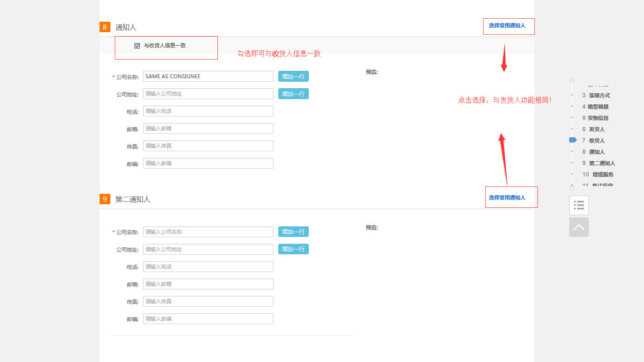Click the notify party 电话 input field
Screen dimensions: 644x362
[208, 111]
